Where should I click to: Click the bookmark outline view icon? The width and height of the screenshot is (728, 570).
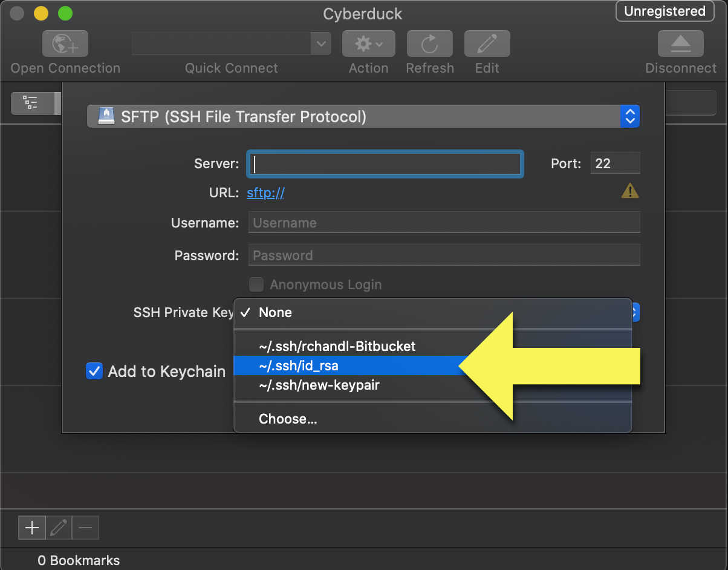coord(31,103)
